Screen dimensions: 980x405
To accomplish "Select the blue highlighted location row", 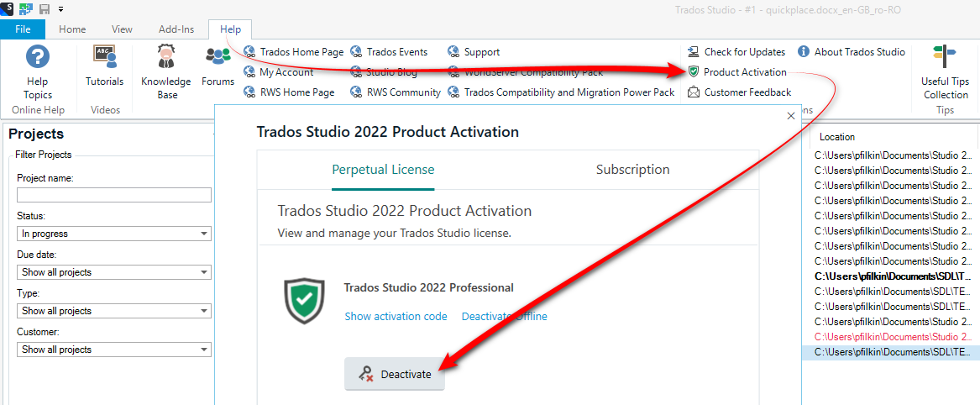I will tap(891, 353).
